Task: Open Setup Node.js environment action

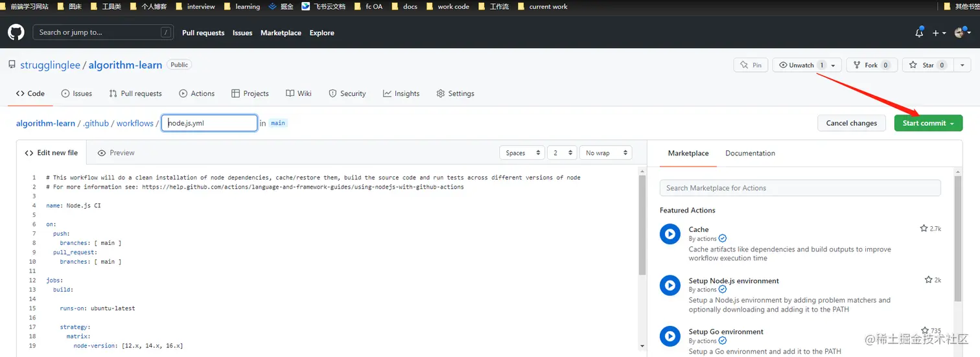Action: click(734, 281)
